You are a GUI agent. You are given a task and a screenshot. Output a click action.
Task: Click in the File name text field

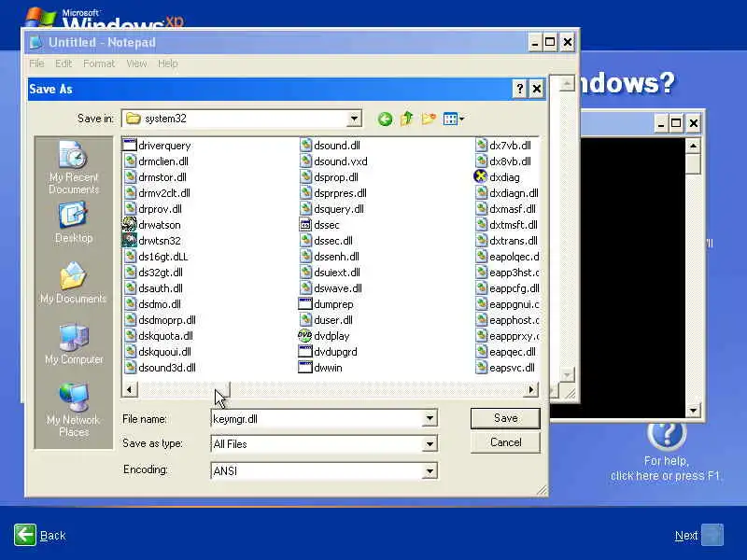(317, 418)
